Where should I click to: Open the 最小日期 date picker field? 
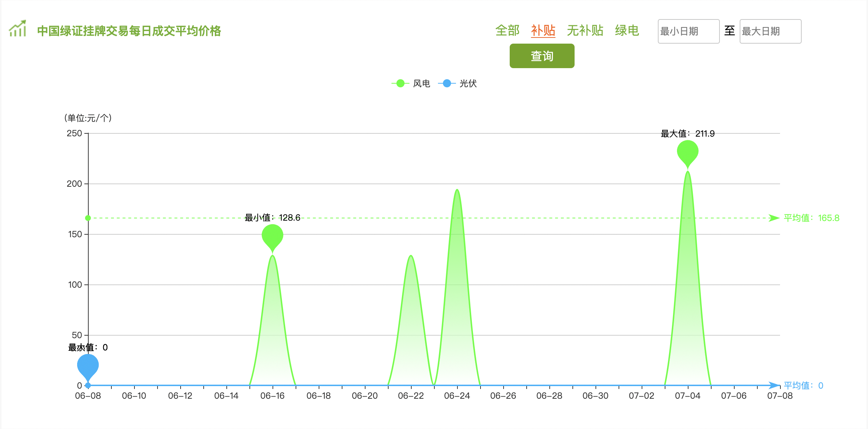tap(688, 31)
